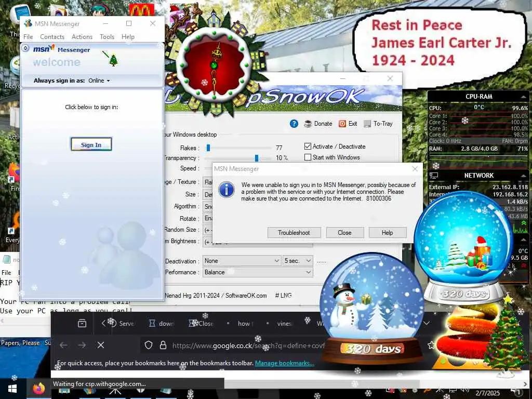Click the Close button in the error dialog

click(x=345, y=233)
